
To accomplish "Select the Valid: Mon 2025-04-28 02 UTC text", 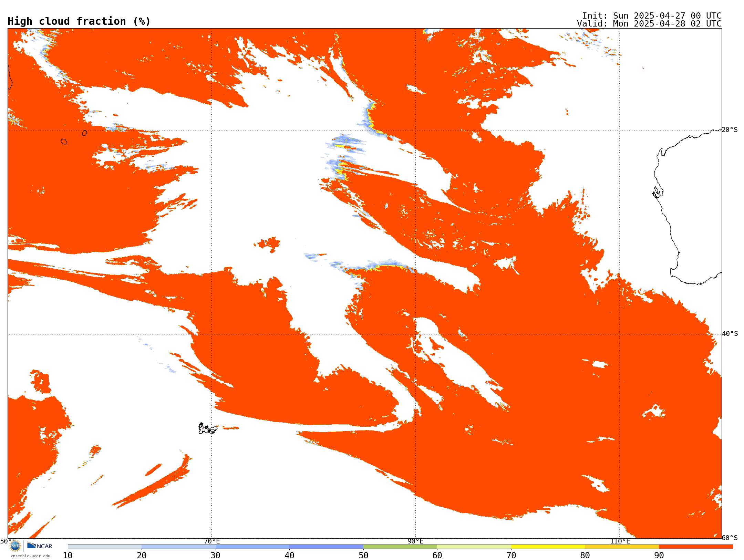I will (649, 24).
